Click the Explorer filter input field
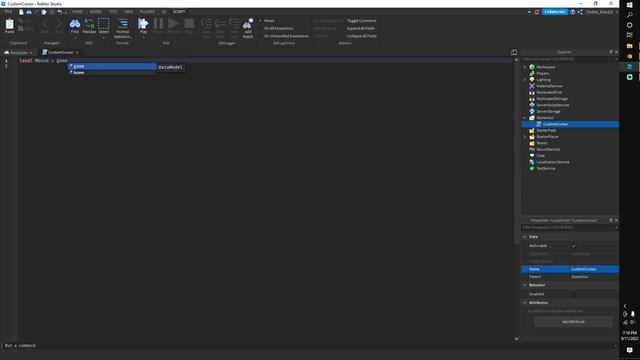 coord(568,59)
